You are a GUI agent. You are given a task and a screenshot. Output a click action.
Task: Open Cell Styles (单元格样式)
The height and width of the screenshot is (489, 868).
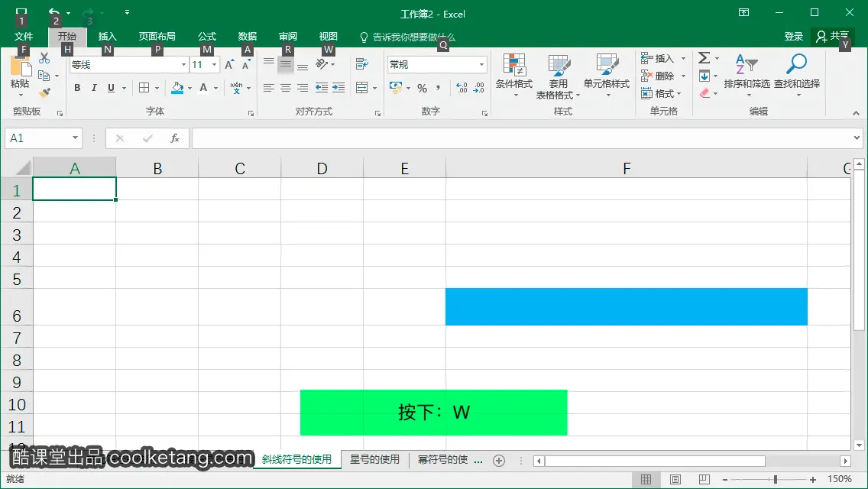(x=607, y=76)
